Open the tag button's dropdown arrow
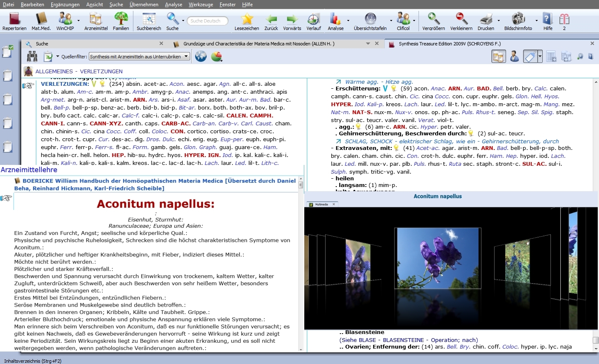Screen dimensions: 599x364 pos(540,56)
